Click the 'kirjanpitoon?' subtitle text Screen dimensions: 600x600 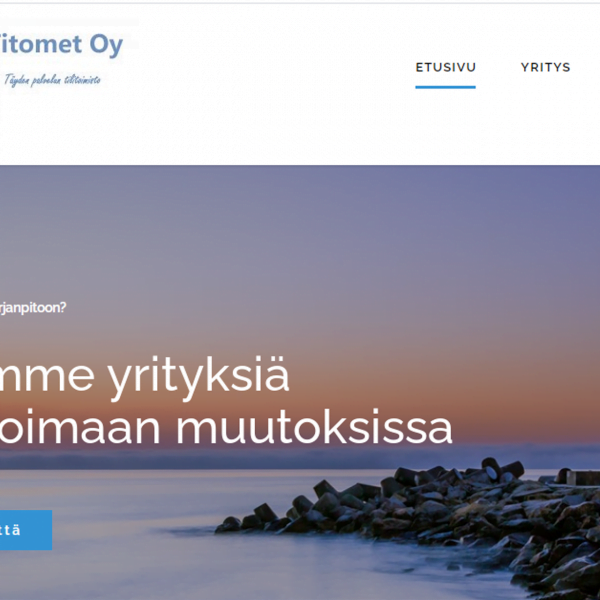(33, 308)
